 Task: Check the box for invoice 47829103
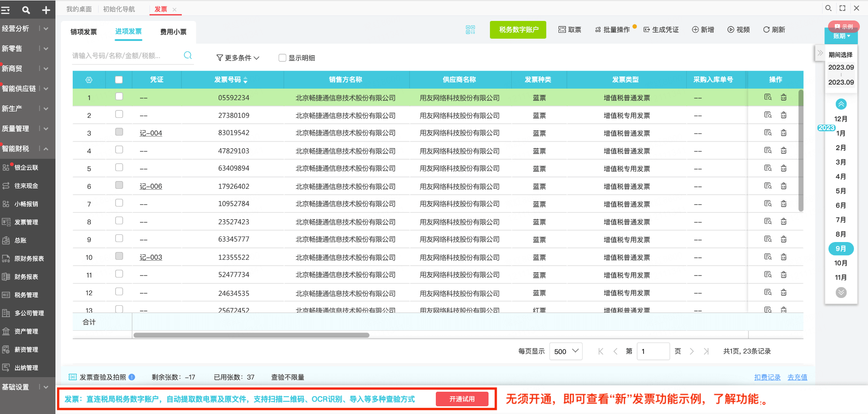pos(119,150)
